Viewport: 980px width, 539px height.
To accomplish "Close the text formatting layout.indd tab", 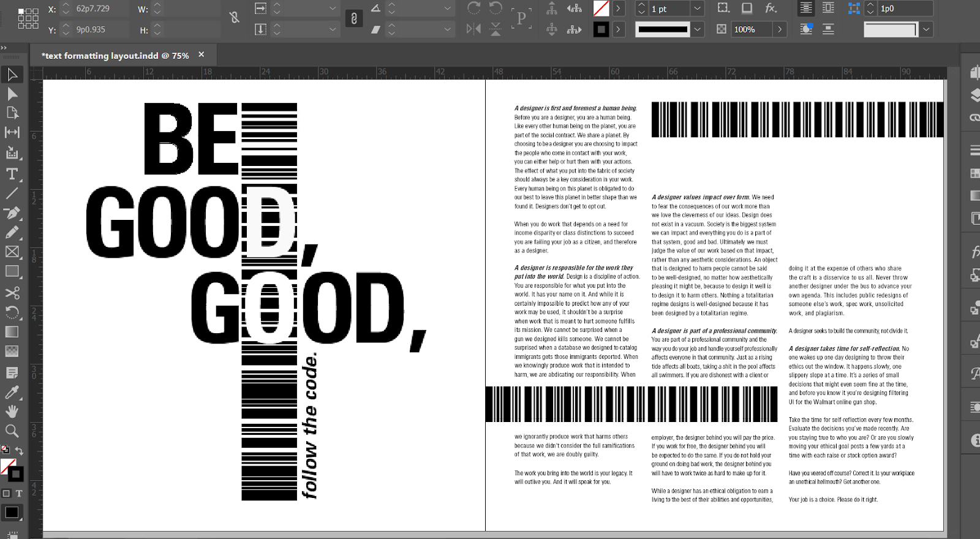I will 201,55.
